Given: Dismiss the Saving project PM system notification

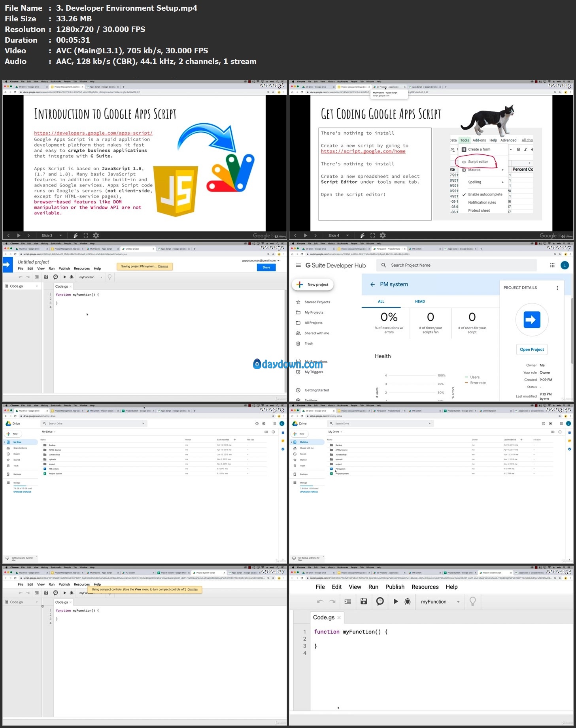Looking at the screenshot, I should 163,267.
